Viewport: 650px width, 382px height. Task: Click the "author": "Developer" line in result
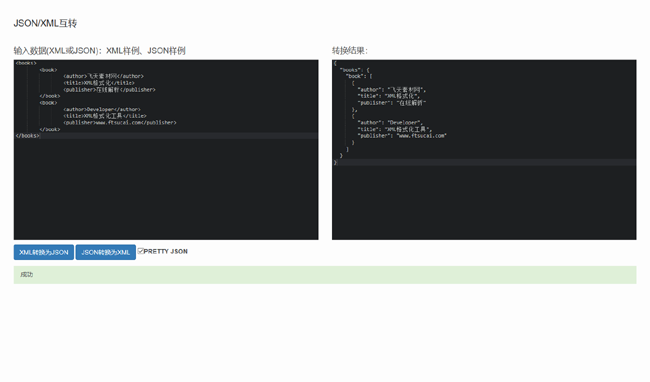click(390, 123)
